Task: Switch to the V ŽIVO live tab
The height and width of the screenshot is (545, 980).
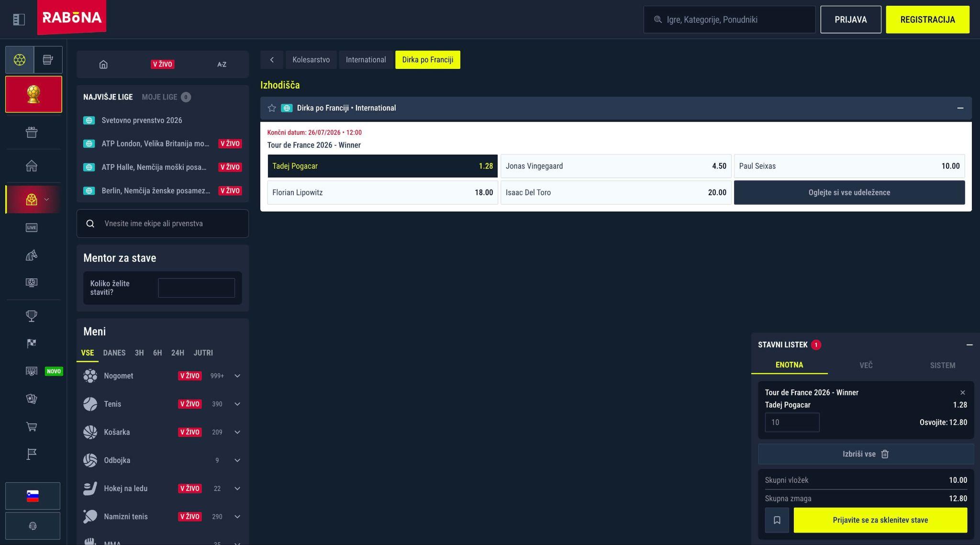Action: [x=163, y=64]
